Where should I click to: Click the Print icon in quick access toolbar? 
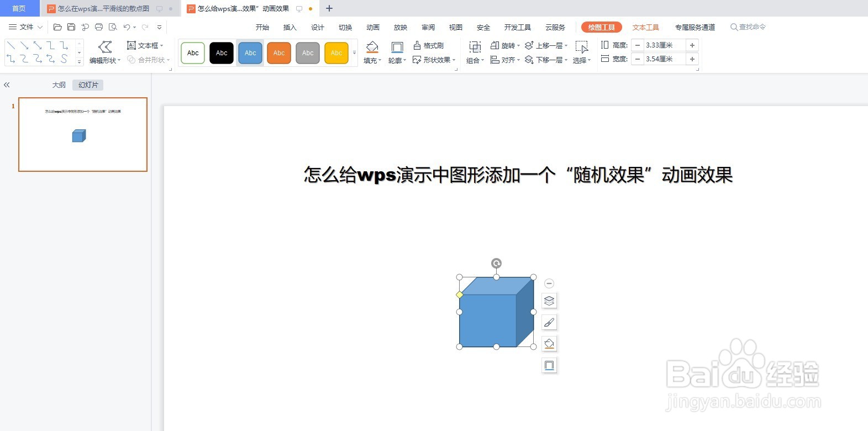[x=99, y=27]
